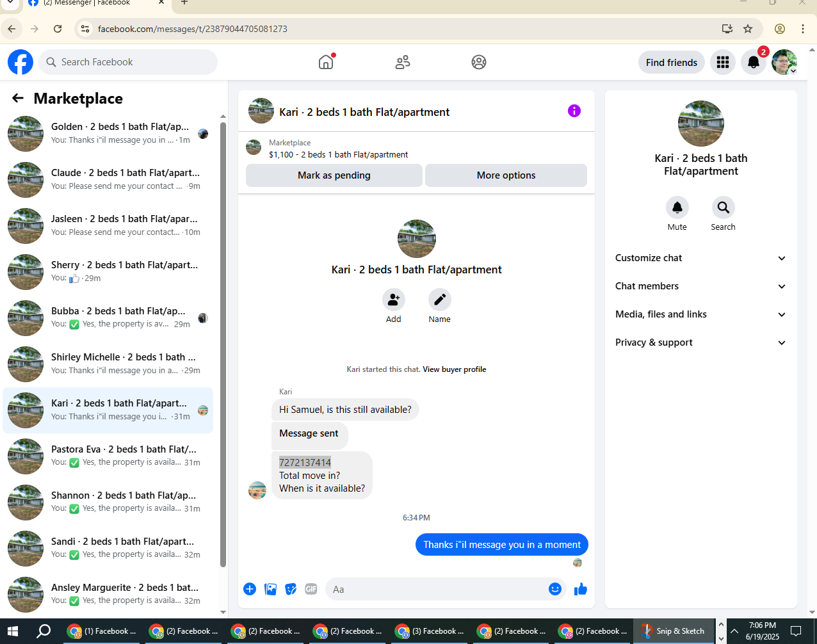Search in conversation magnifier icon

[724, 207]
